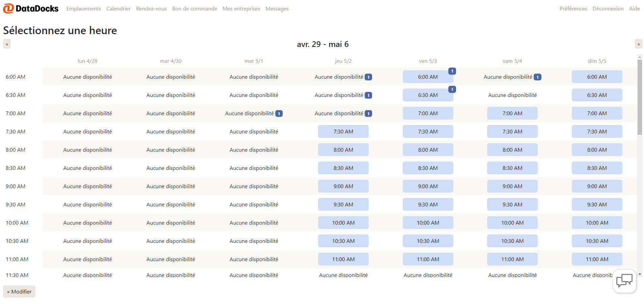This screenshot has height=304, width=644.
Task: Click the 'sam 5/4' column header
Action: pyautogui.click(x=512, y=61)
